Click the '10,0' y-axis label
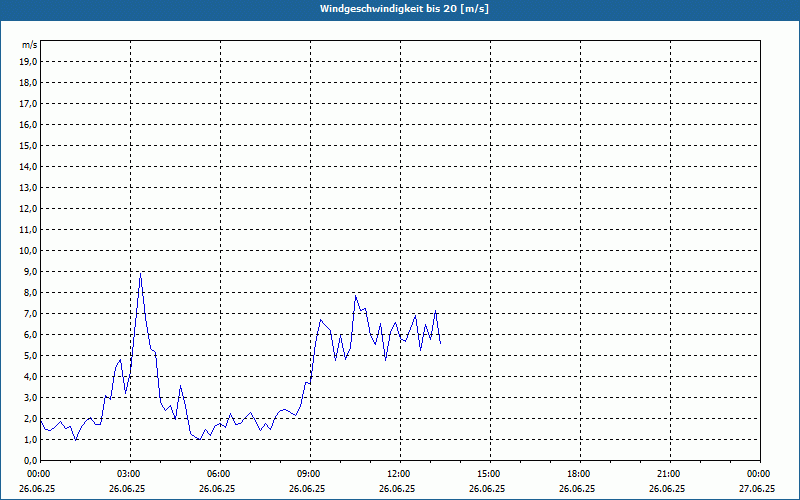The width and height of the screenshot is (800, 500). [x=29, y=251]
